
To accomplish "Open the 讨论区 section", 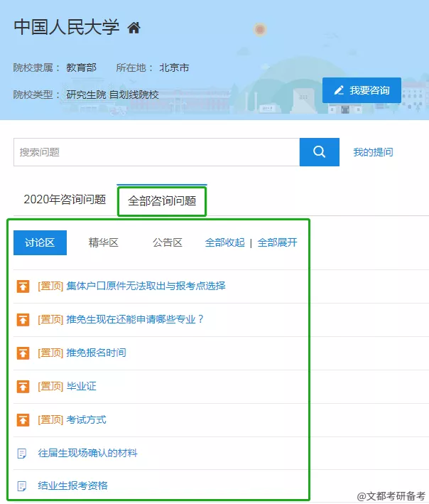I will point(40,242).
